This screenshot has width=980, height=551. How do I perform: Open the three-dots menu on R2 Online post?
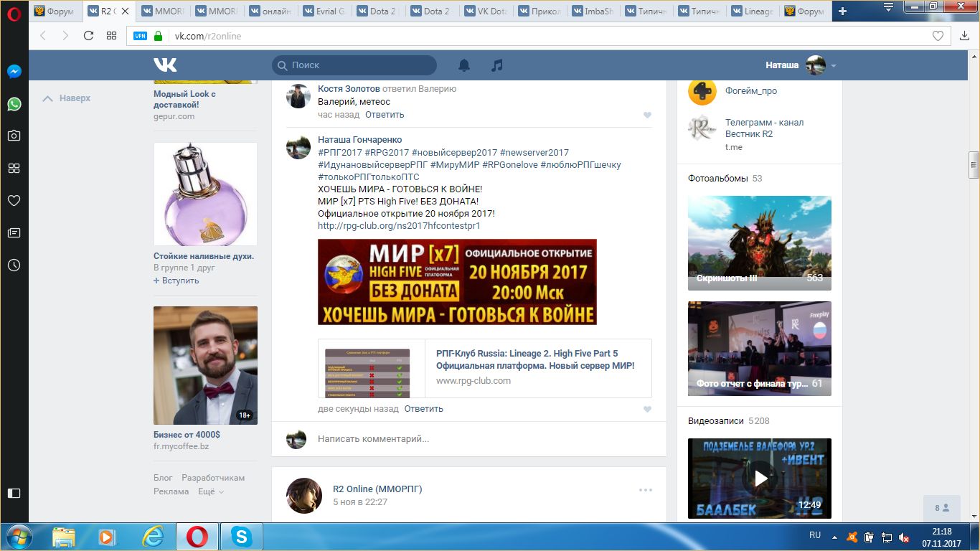pyautogui.click(x=646, y=490)
